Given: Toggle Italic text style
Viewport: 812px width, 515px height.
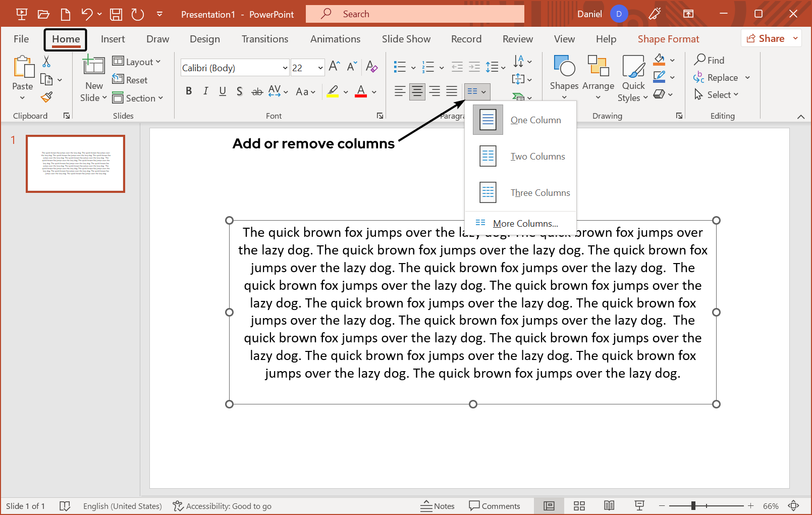Looking at the screenshot, I should (x=205, y=91).
